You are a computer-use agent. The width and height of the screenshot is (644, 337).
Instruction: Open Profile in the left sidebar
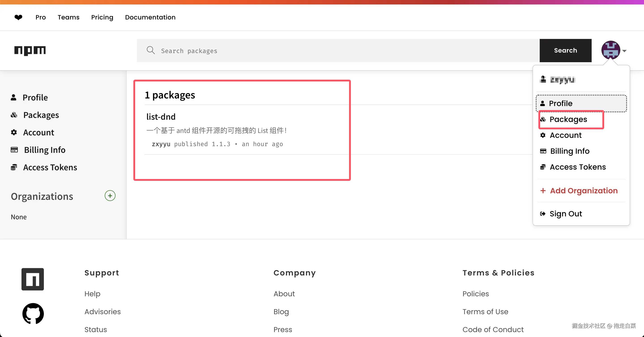(x=35, y=98)
